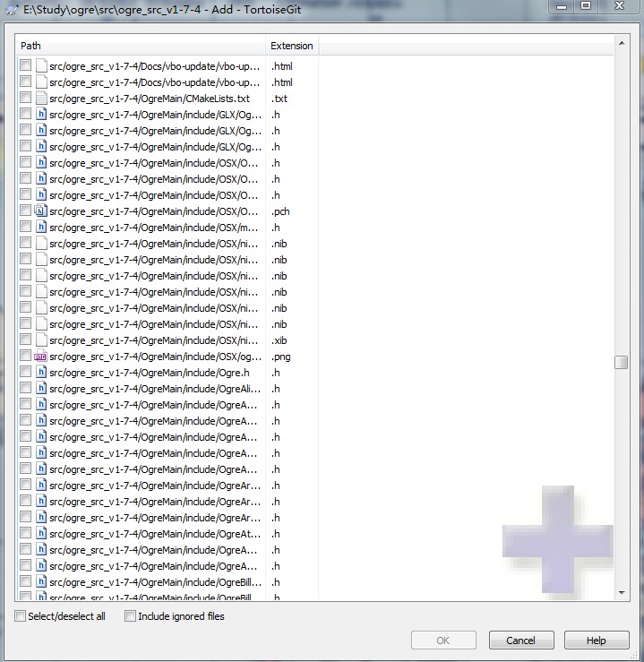Image resolution: width=644 pixels, height=662 pixels.
Task: Open Help for the Add dialog
Action: (x=597, y=641)
